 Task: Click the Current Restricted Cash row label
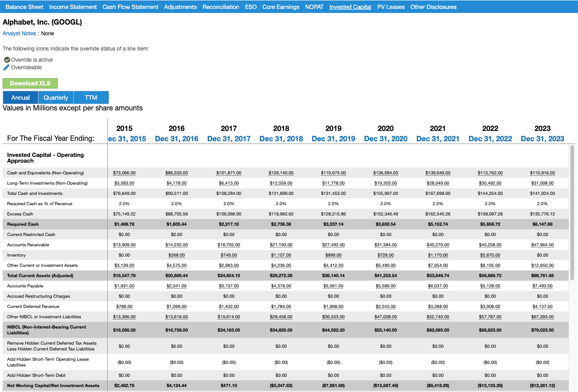coord(31,235)
